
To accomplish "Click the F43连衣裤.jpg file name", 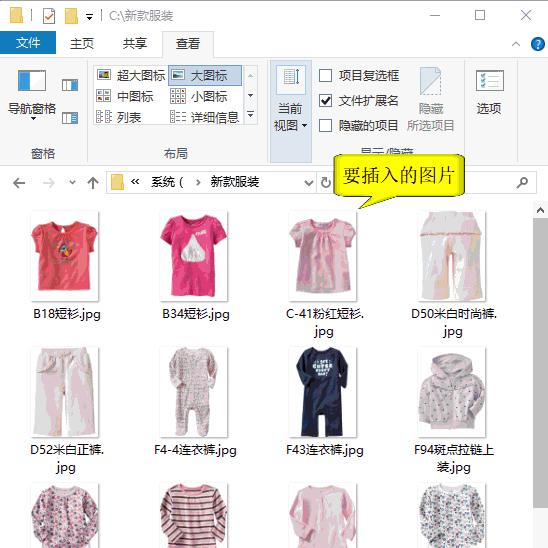I will 325,450.
